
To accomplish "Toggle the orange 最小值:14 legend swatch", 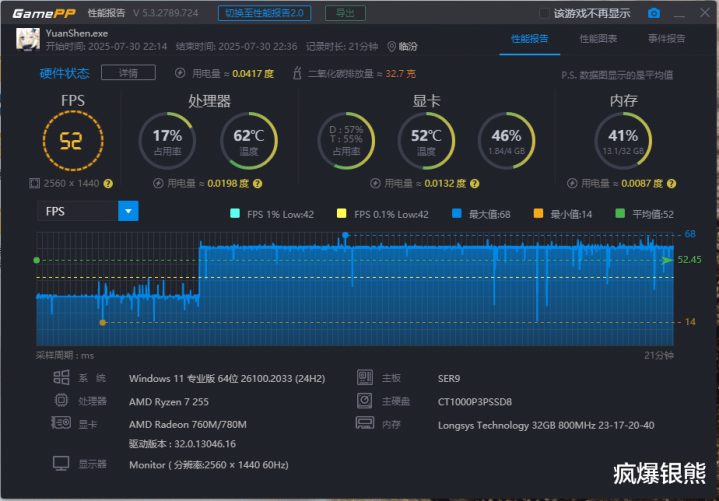I will pyautogui.click(x=538, y=214).
